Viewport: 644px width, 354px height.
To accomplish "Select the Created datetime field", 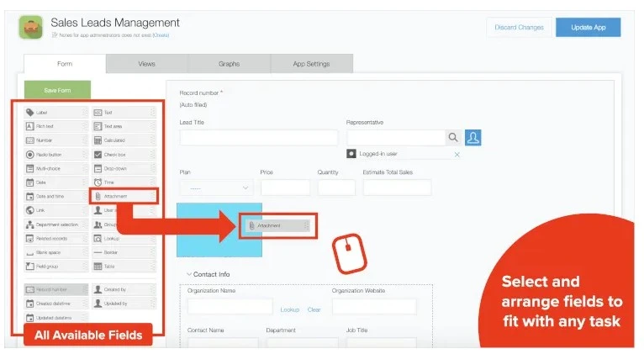I will [x=56, y=304].
